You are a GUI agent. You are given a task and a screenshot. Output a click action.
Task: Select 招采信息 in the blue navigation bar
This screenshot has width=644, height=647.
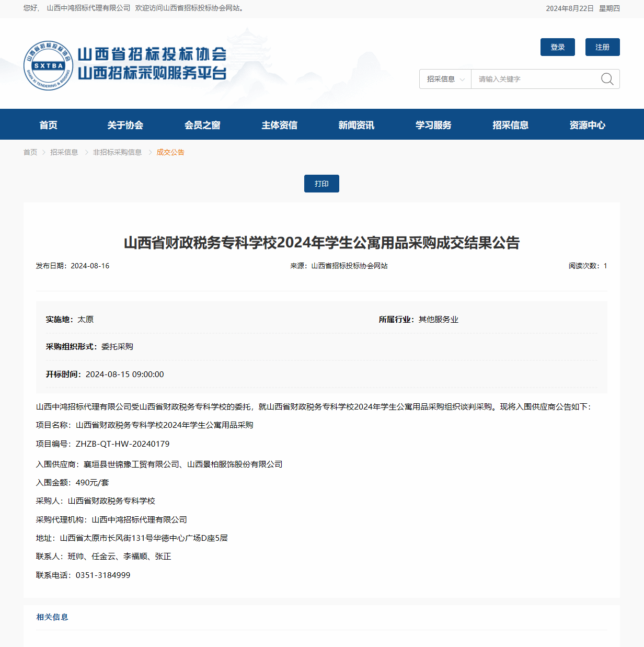[510, 125]
